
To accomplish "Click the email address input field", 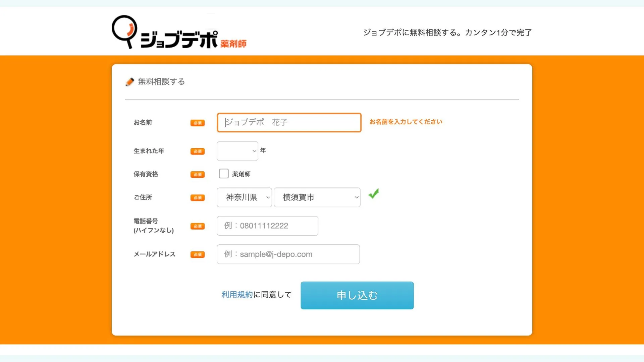I will click(x=288, y=254).
